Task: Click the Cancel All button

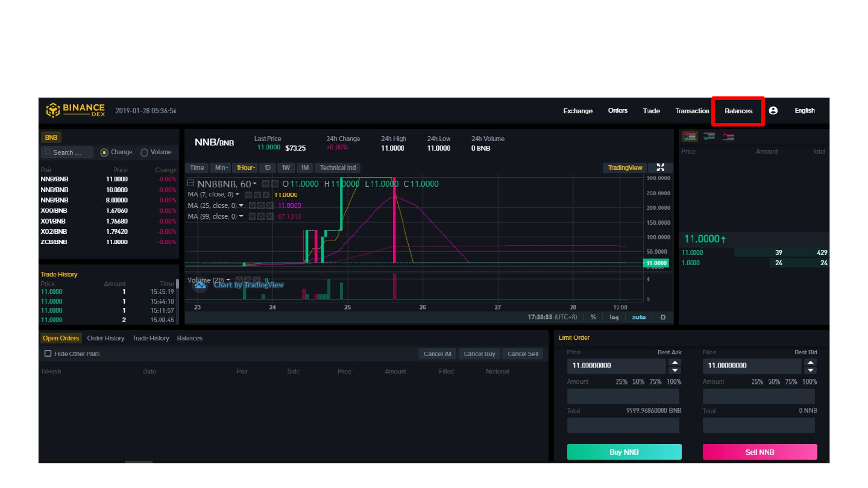Action: (438, 354)
